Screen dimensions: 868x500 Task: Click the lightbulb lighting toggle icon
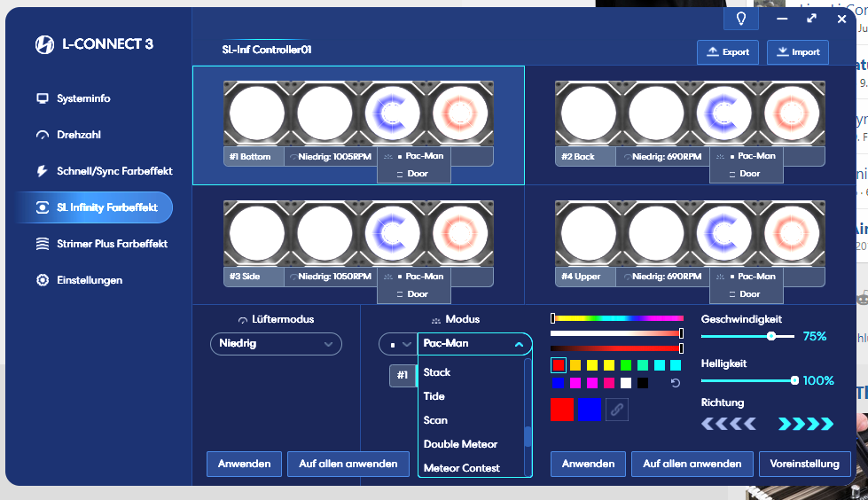click(x=740, y=19)
